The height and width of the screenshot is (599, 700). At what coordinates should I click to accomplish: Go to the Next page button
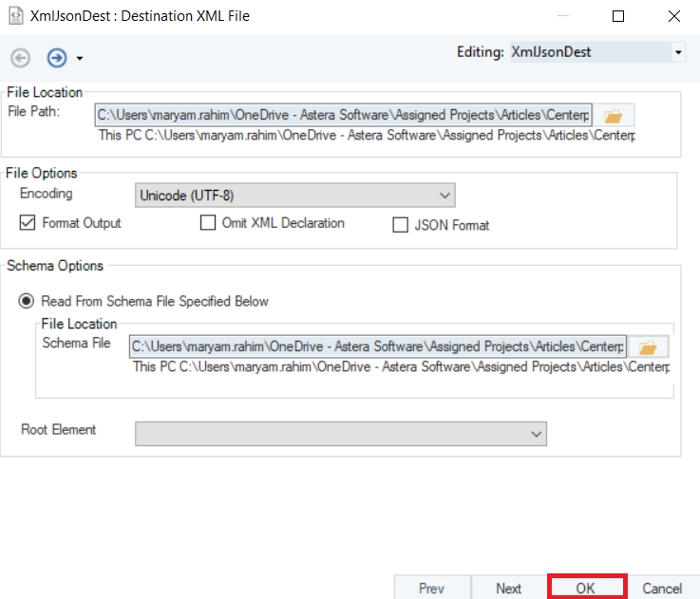509,588
